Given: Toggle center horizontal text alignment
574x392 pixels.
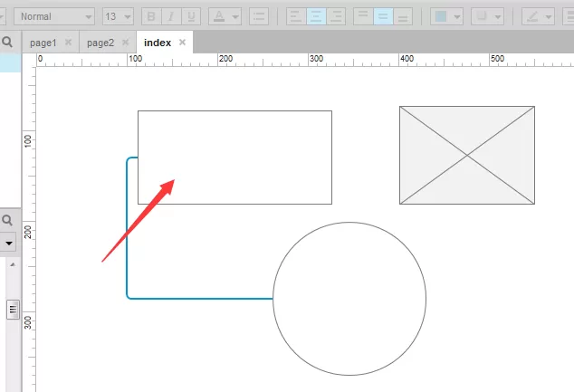Looking at the screenshot, I should [x=316, y=16].
